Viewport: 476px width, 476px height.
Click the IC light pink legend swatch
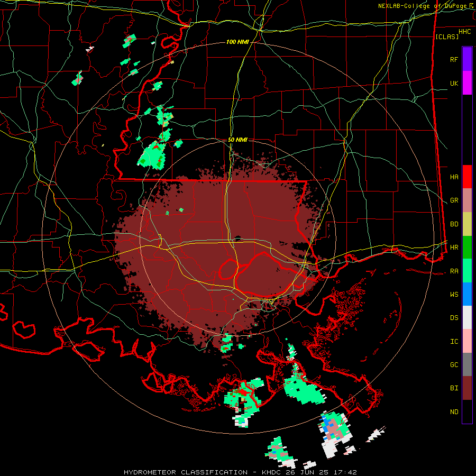[x=467, y=341]
